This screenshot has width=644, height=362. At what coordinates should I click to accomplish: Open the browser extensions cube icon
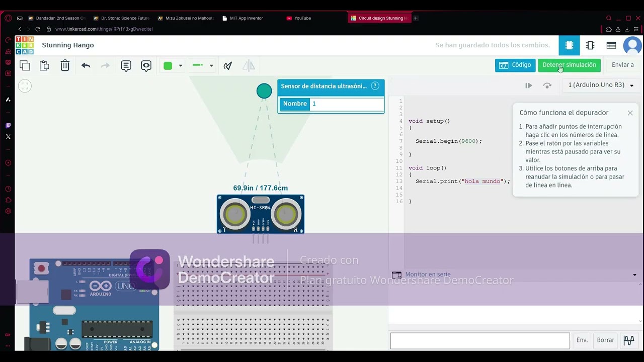(609, 29)
